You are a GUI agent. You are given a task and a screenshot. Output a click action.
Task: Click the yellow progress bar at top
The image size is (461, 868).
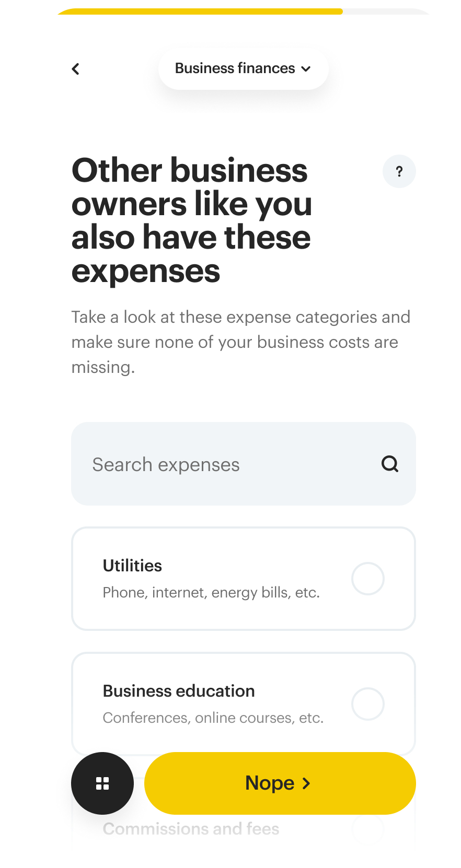[200, 11]
